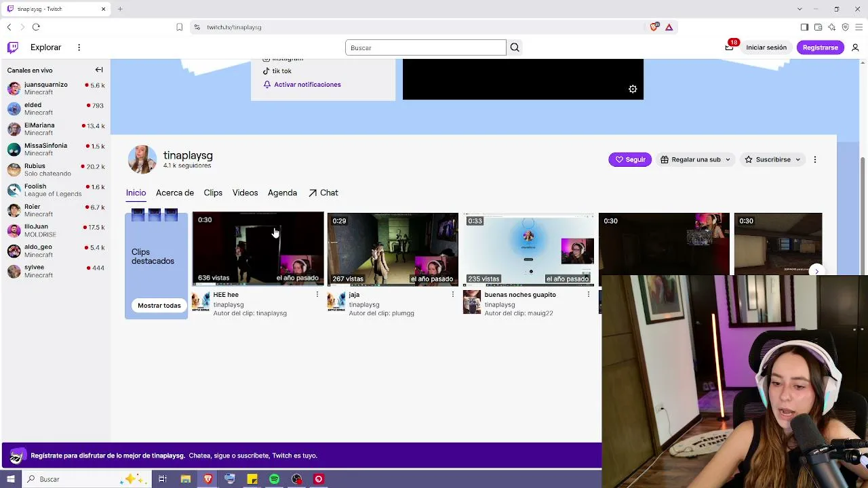Click Activar notificaciones link
This screenshot has height=488, width=868.
point(302,85)
